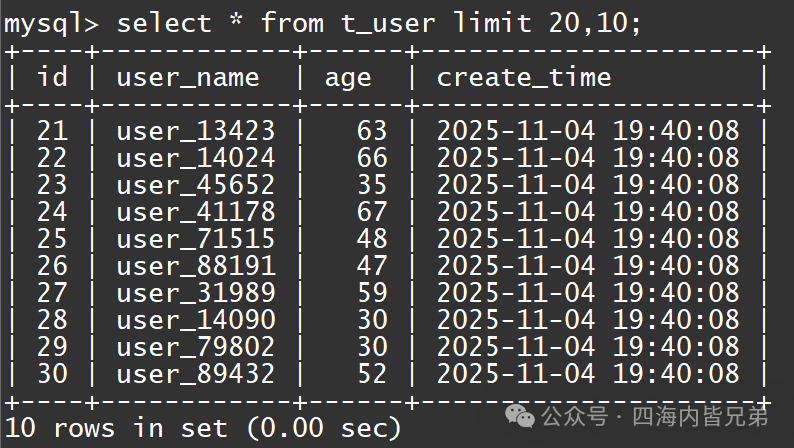Click the 'select * from t_user limit 20,10;' query
Screen dimensions: 794x448
pos(379,23)
